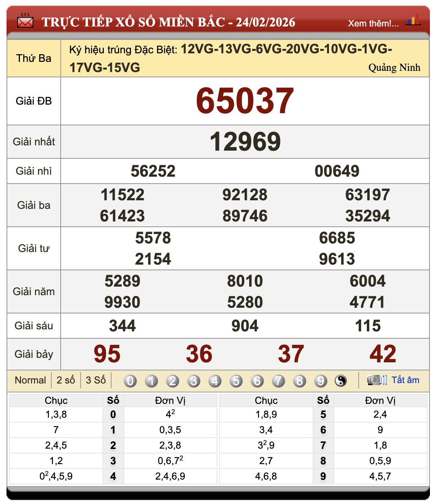
Task: Click the envelope icon in the header
Action: (24, 22)
